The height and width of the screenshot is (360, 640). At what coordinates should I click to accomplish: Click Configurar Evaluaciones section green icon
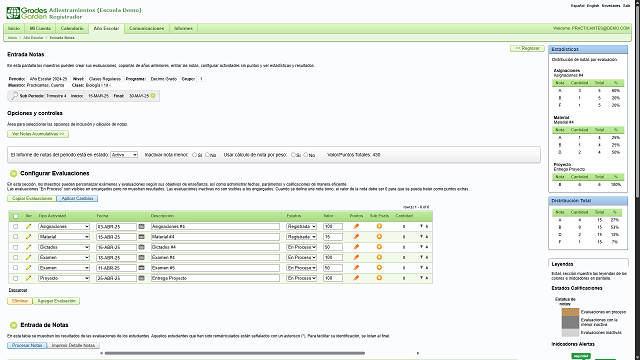[13, 173]
